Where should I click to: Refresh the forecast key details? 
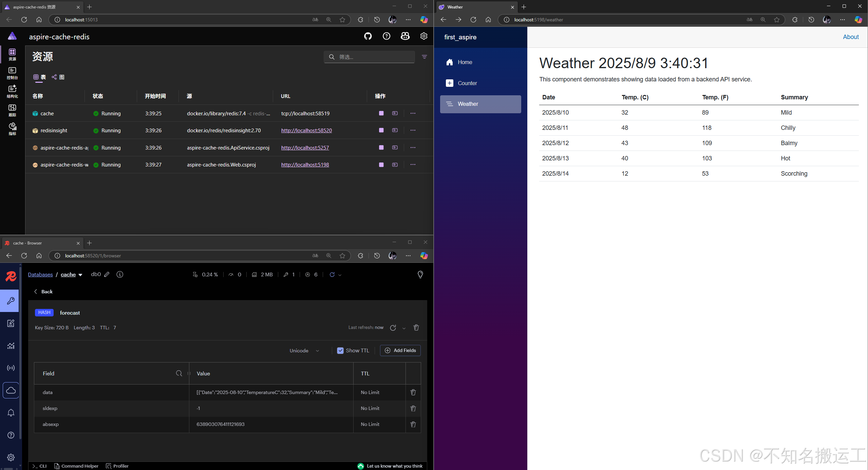click(393, 328)
